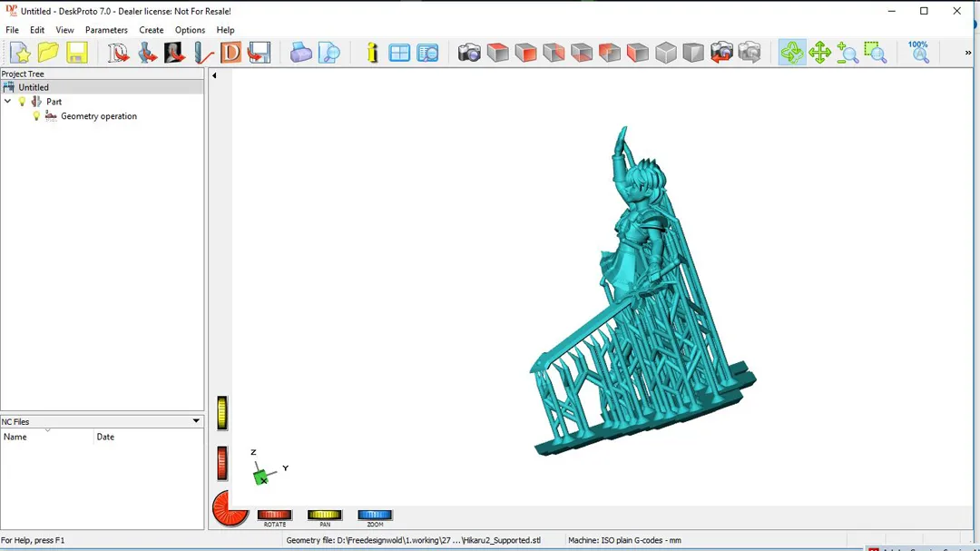The width and height of the screenshot is (980, 551).
Task: Click the Load Geometry file icon
Action: [x=146, y=53]
